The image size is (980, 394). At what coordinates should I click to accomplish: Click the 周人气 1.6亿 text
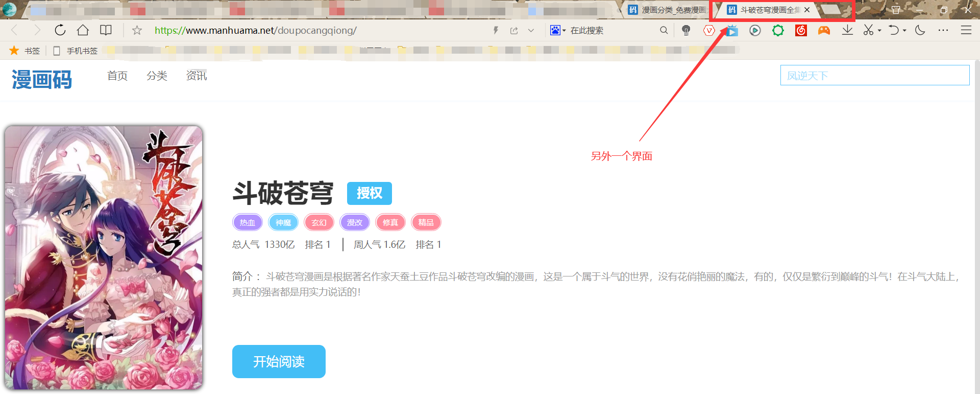tap(379, 245)
